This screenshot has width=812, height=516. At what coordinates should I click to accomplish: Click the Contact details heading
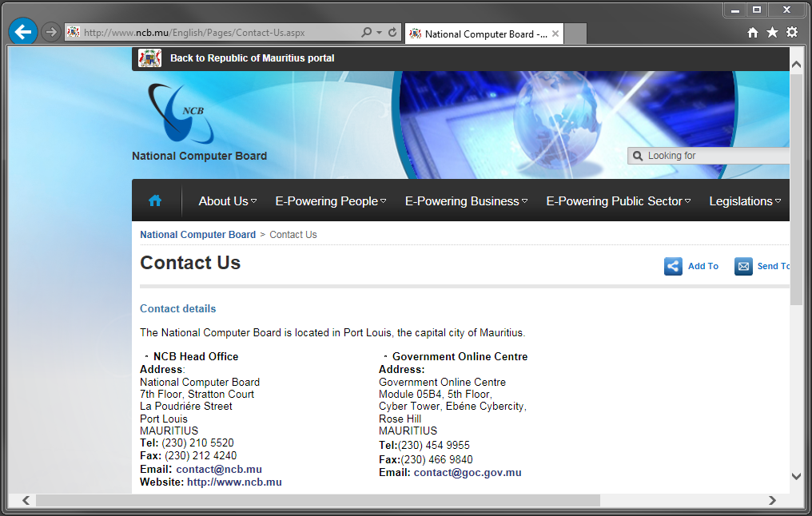click(177, 308)
